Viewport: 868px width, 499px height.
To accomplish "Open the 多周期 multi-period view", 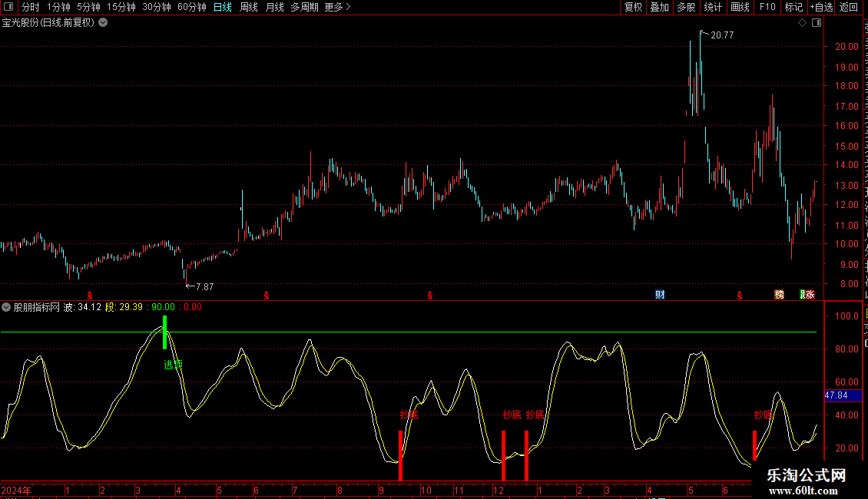I will point(304,7).
